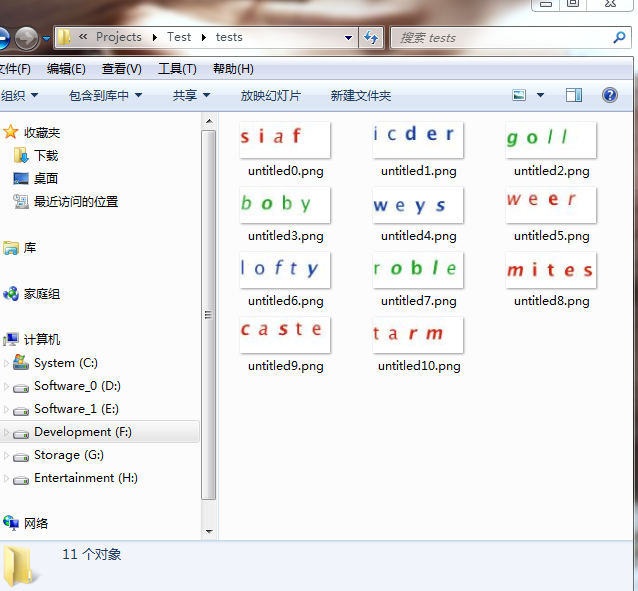
Task: Open the recent pages dropdown arrow
Action: [46, 39]
